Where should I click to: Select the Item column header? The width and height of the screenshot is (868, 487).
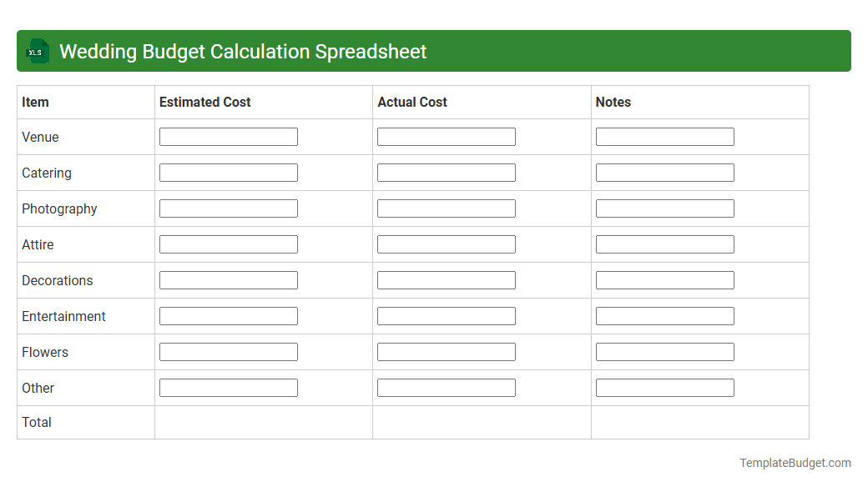coord(34,102)
